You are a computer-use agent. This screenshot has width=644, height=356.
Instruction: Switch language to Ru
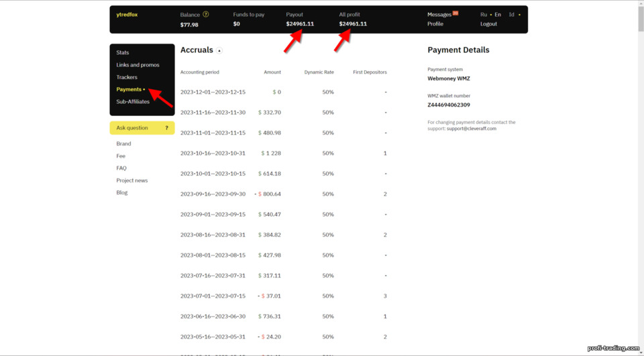pyautogui.click(x=484, y=14)
